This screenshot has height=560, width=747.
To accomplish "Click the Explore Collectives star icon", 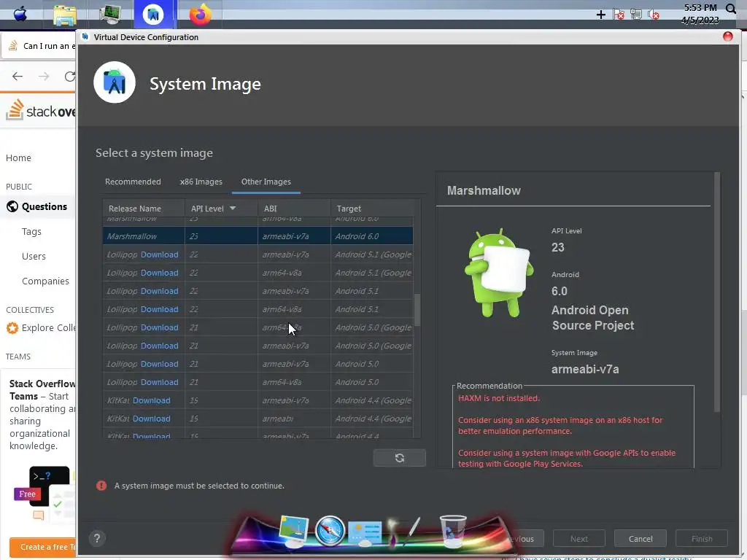I will (x=12, y=327).
